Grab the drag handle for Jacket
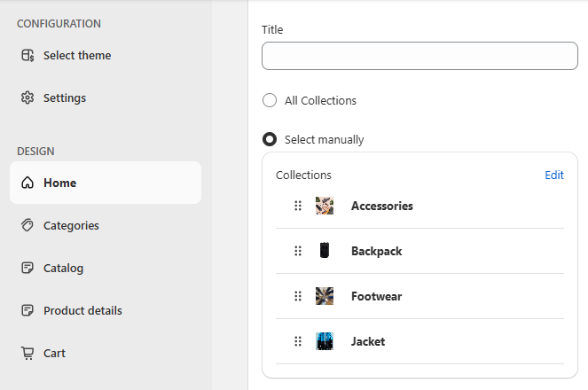The image size is (588, 390). 298,341
